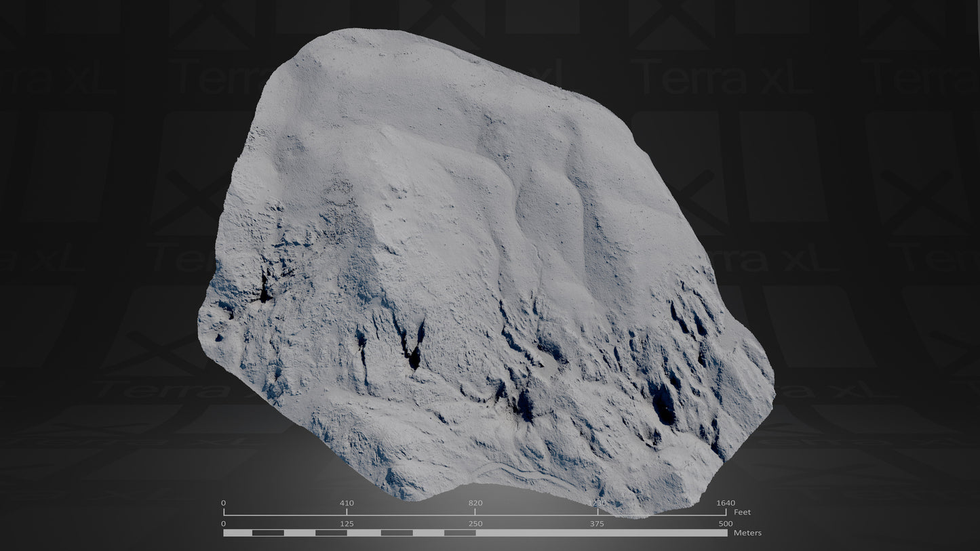Click the 500 label on the meters scale
Image resolution: width=980 pixels, height=551 pixels.
click(724, 523)
